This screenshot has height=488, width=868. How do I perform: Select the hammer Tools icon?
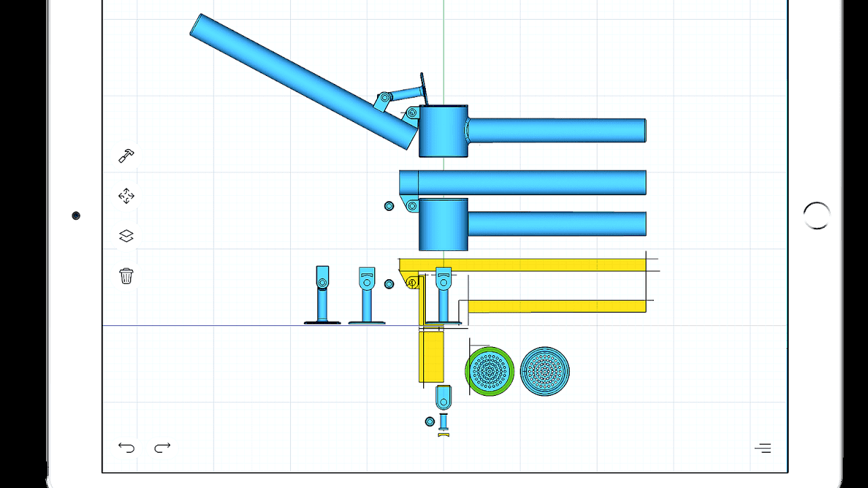pyautogui.click(x=126, y=155)
